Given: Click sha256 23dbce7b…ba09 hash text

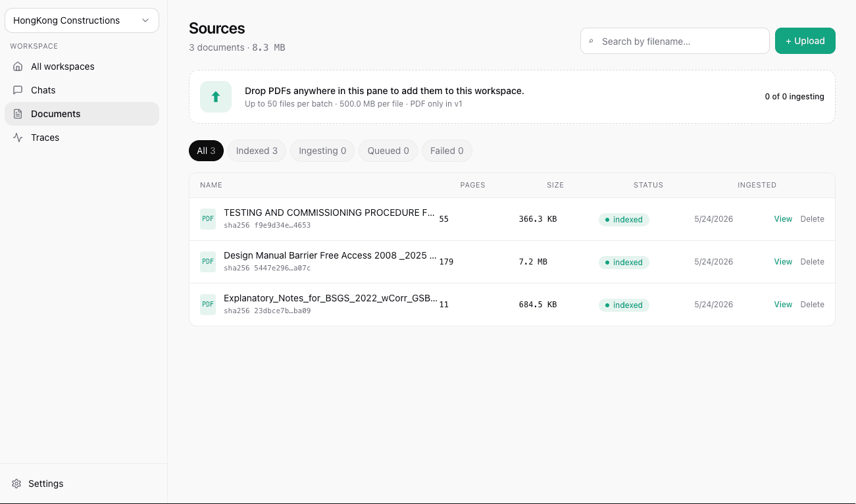Looking at the screenshot, I should pyautogui.click(x=267, y=311).
